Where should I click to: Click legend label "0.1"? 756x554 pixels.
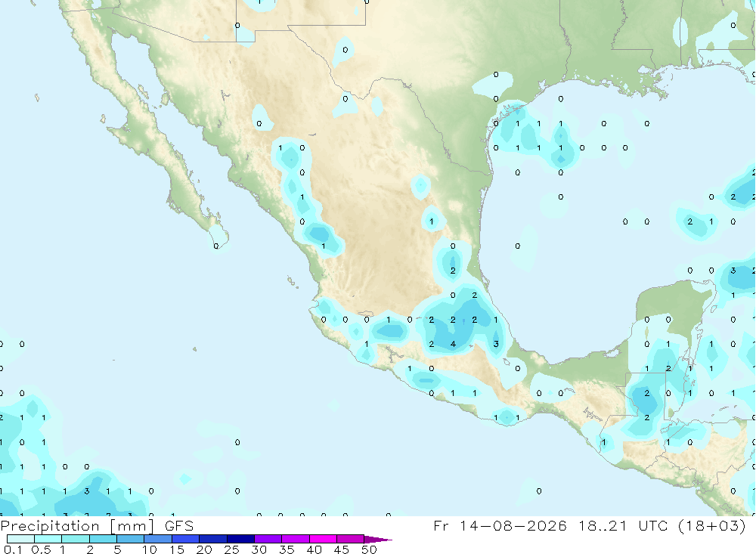point(13,549)
